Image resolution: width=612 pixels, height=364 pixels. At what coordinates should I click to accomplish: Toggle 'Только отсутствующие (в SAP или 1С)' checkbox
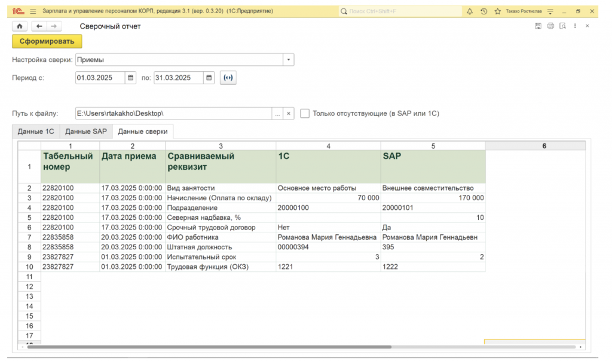pos(305,114)
